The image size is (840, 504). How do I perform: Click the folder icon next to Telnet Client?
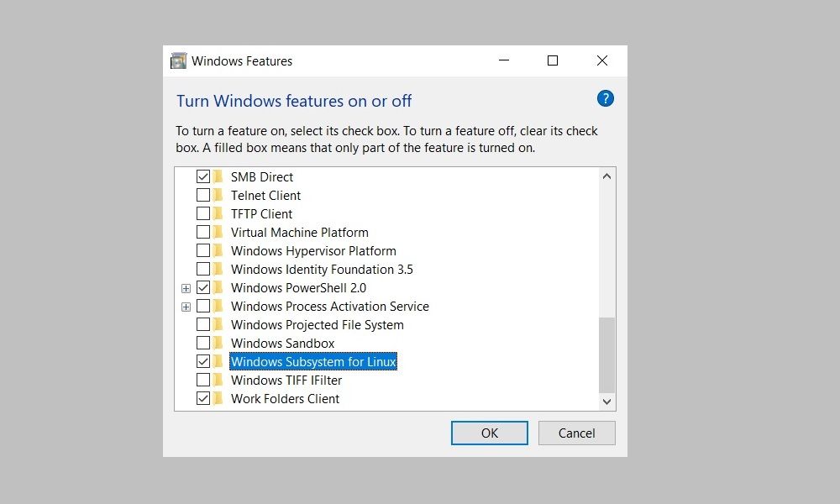click(219, 195)
